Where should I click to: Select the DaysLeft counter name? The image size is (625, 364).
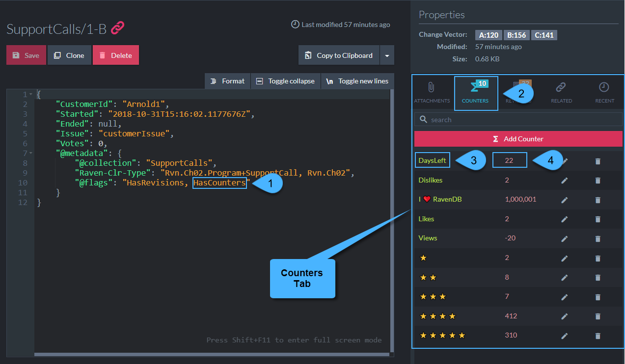pyautogui.click(x=433, y=160)
